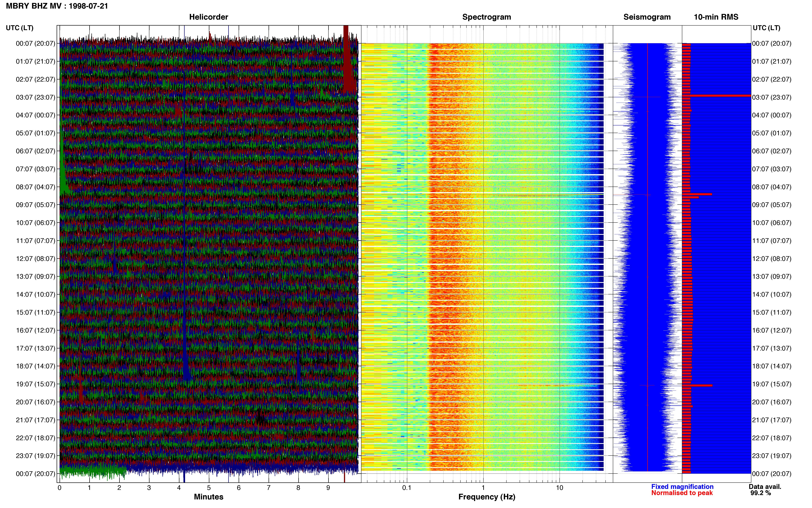
Task: Select the 'Data avail.' label
Action: (765, 486)
